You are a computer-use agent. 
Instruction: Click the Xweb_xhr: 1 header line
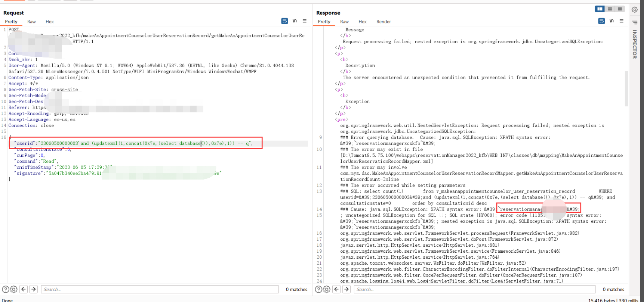click(23, 59)
